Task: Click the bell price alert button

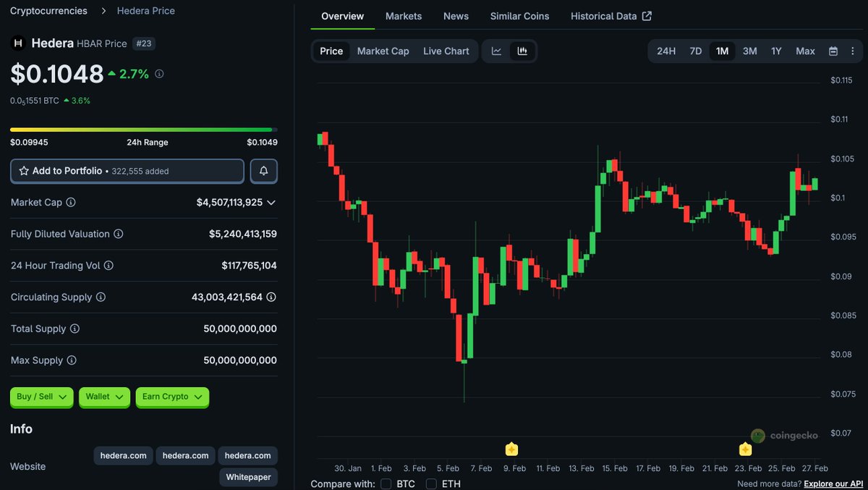Action: click(264, 171)
